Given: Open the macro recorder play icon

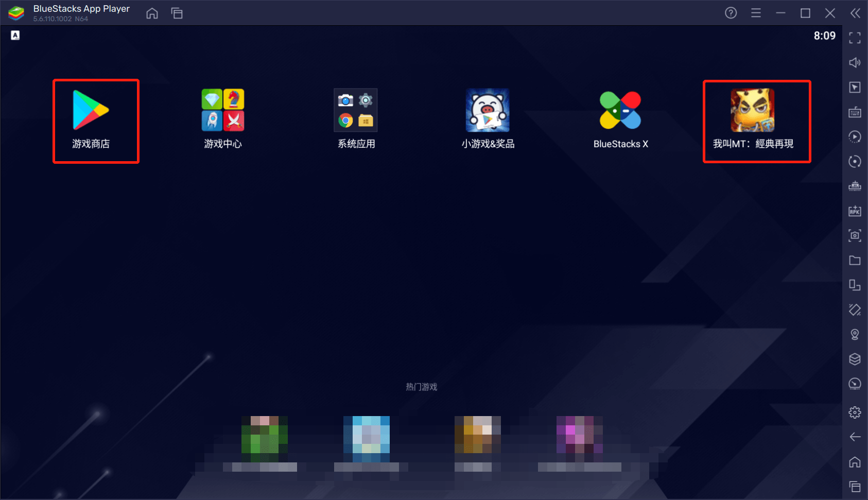Looking at the screenshot, I should [855, 136].
